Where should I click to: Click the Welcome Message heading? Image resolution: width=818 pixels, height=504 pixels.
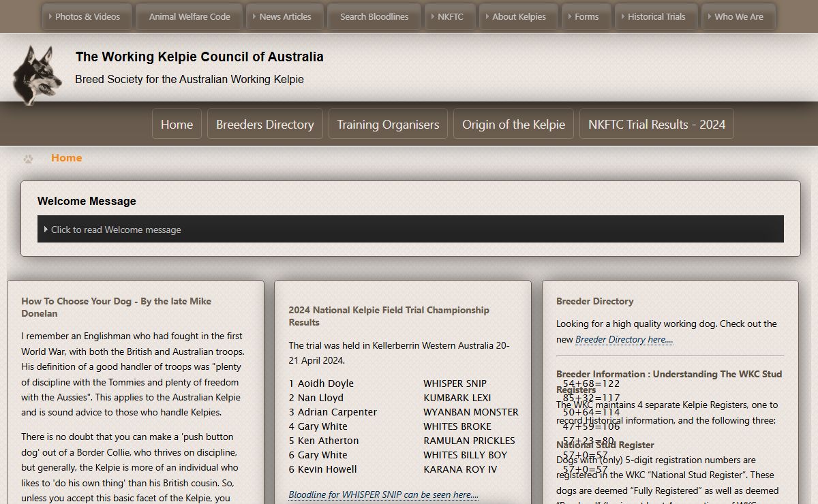pyautogui.click(x=87, y=202)
